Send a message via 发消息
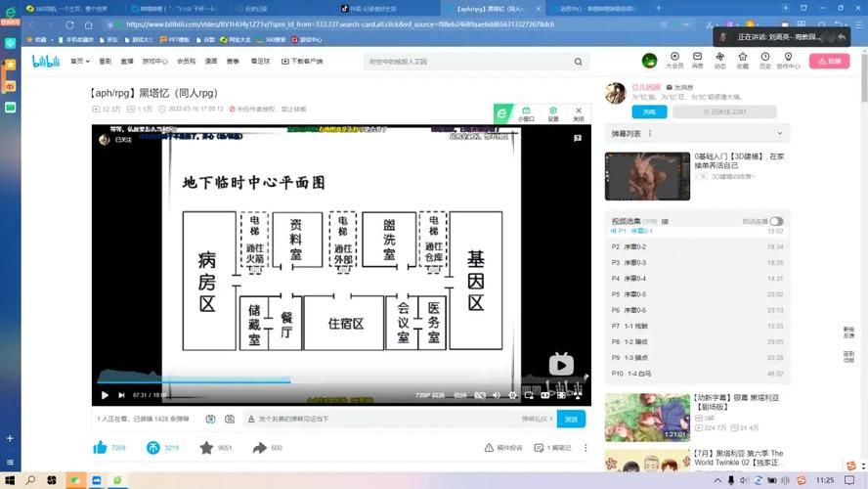The height and width of the screenshot is (489, 868). (x=679, y=87)
